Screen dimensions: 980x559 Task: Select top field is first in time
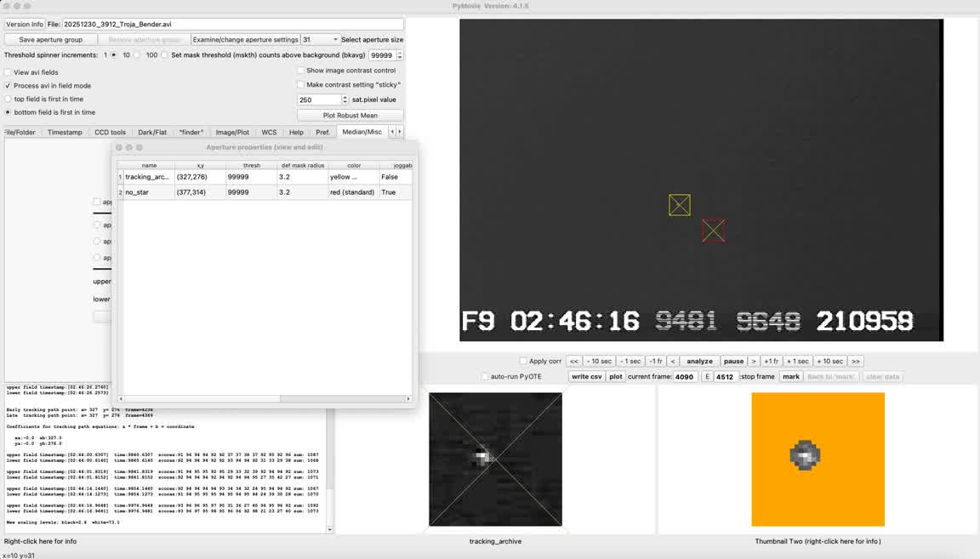(9, 99)
